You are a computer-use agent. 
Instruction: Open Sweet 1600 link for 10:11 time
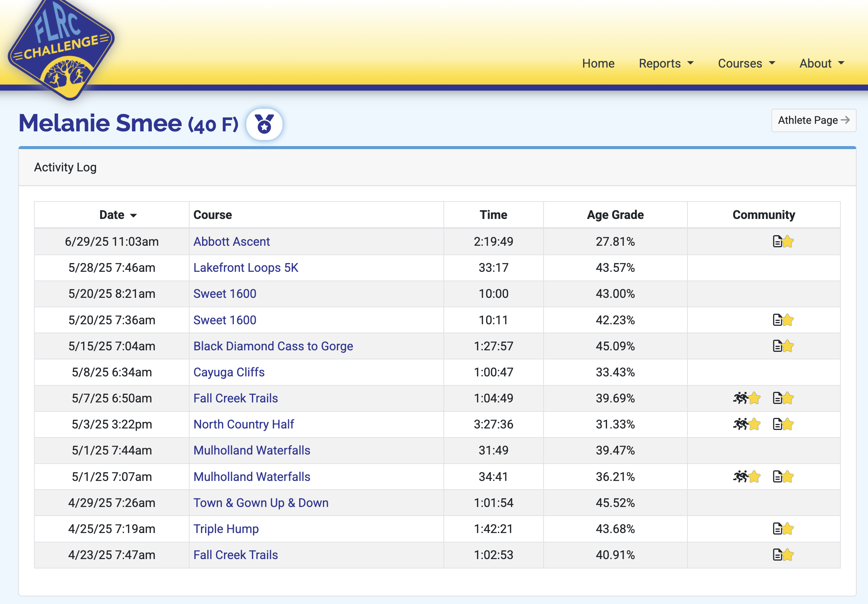pos(225,320)
